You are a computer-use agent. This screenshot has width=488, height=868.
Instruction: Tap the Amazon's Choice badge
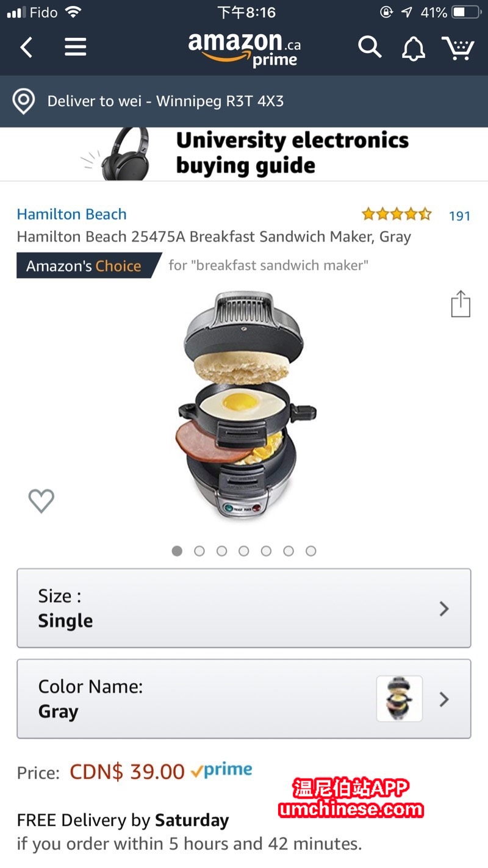click(x=89, y=266)
